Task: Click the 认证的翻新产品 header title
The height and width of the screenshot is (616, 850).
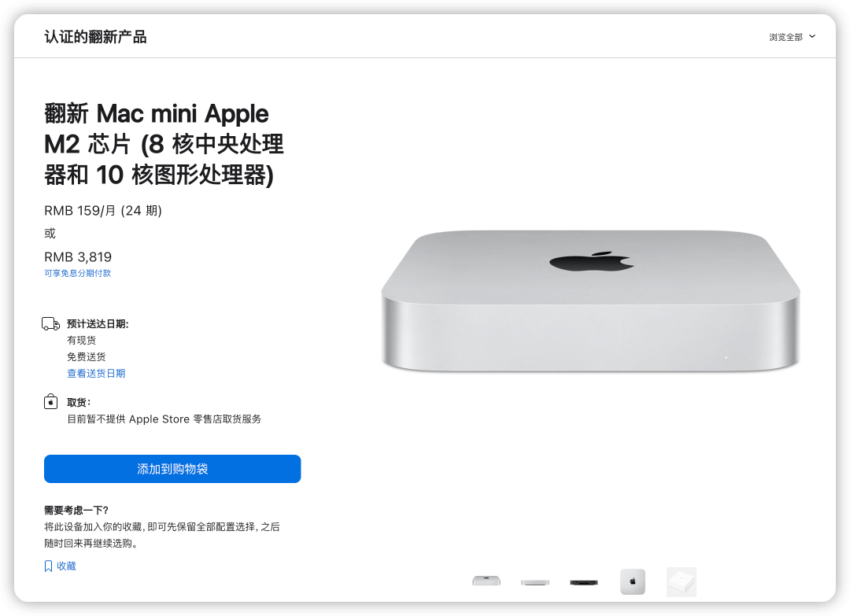Action: (x=95, y=37)
